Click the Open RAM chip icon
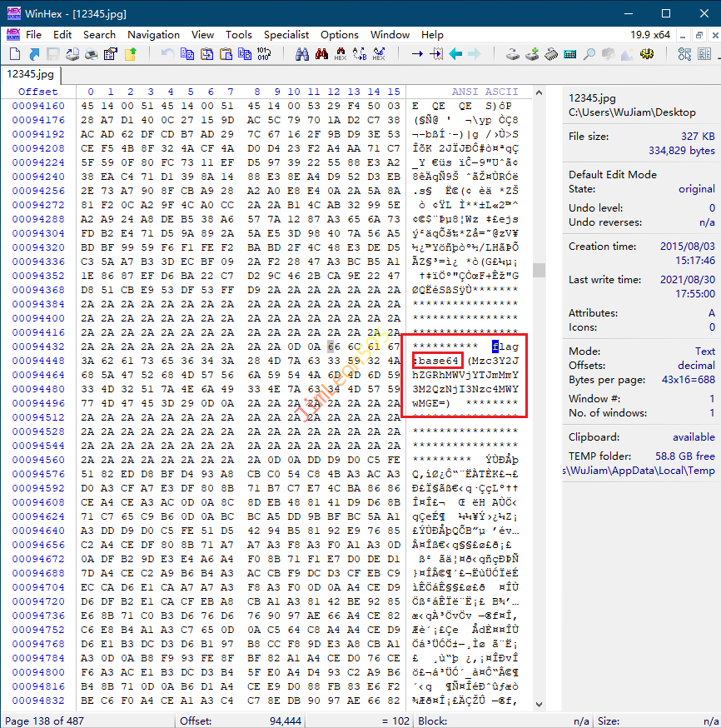721x728 pixels. click(x=550, y=54)
